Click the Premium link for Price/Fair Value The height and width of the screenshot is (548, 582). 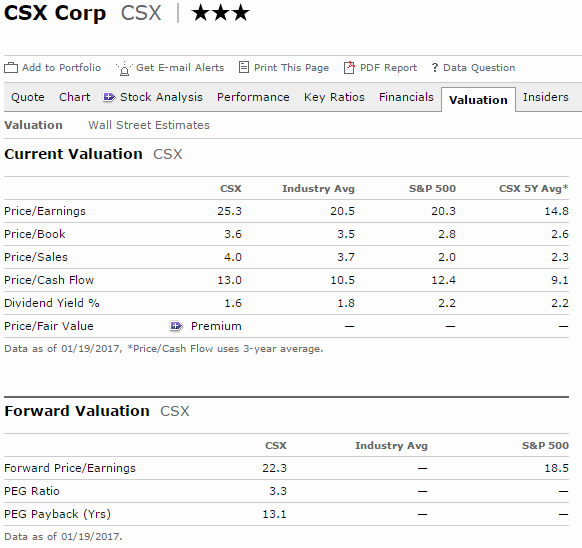pyautogui.click(x=216, y=326)
